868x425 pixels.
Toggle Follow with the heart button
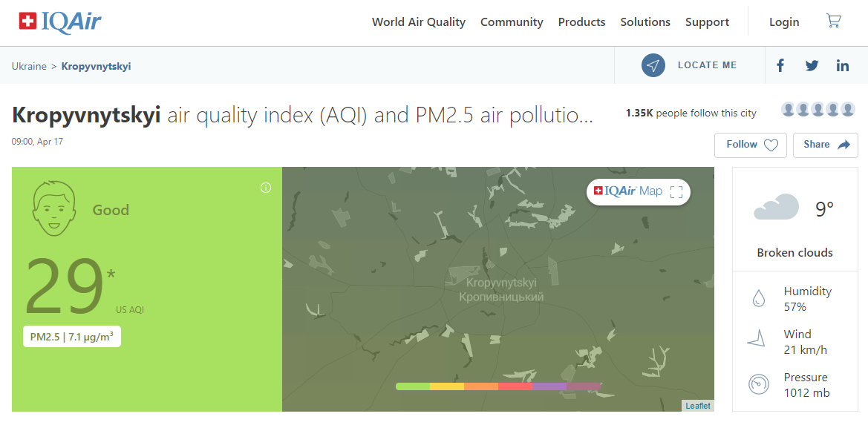pyautogui.click(x=750, y=145)
